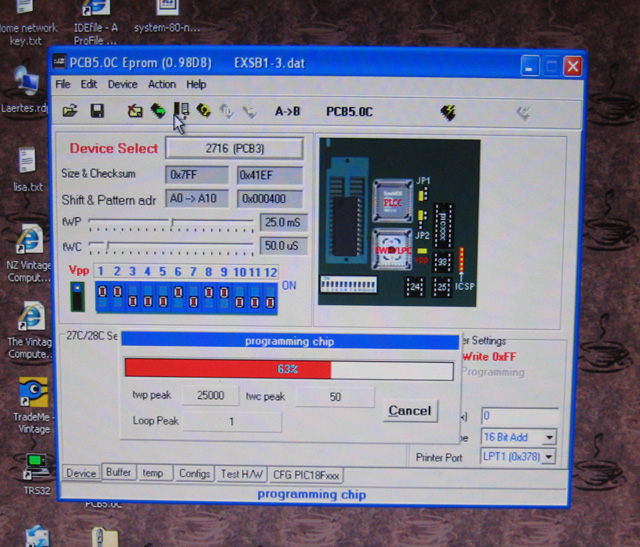Click the 0x7FF size field
The width and height of the screenshot is (640, 547).
point(197,175)
